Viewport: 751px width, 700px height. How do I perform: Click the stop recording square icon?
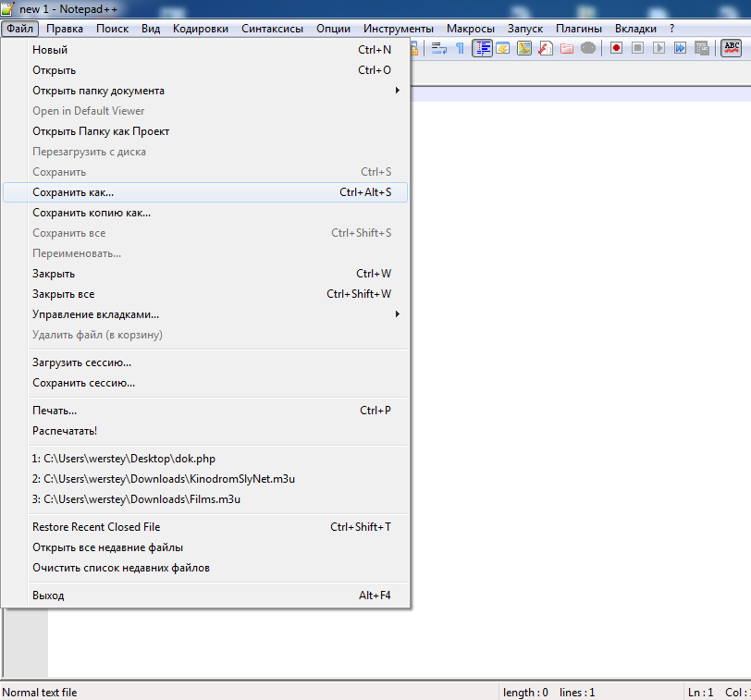[x=638, y=48]
